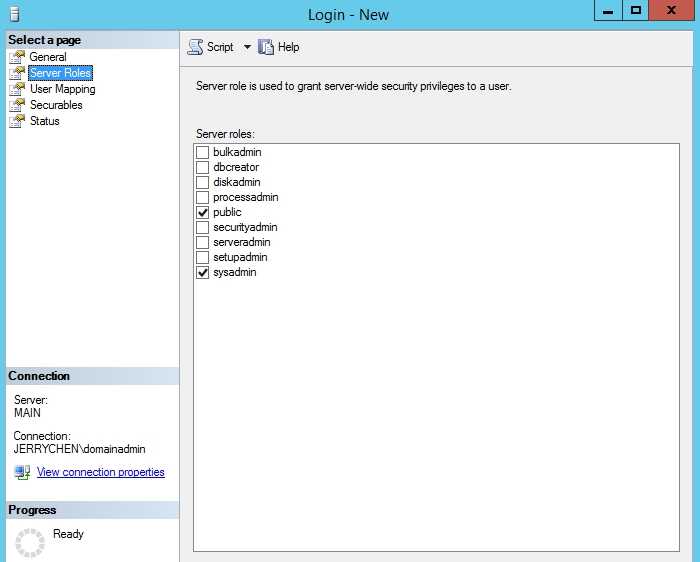Click the Script button label
The width and height of the screenshot is (700, 562).
(x=220, y=47)
